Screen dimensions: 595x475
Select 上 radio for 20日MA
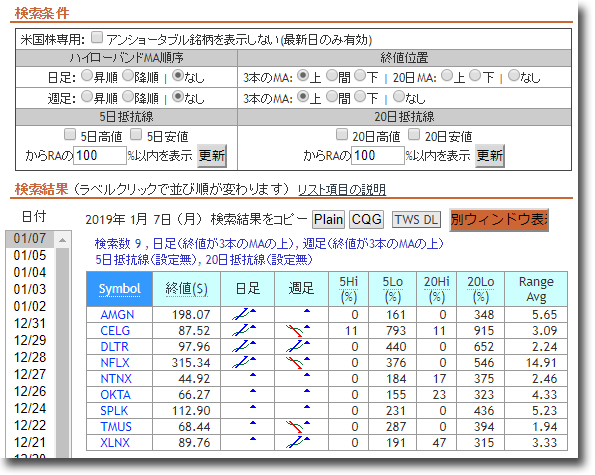pos(447,75)
